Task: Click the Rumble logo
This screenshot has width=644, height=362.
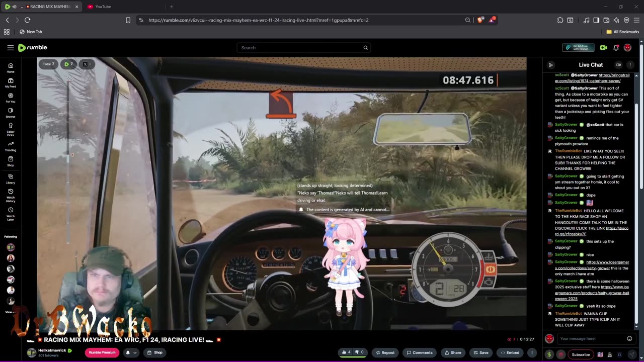Action: (x=33, y=48)
